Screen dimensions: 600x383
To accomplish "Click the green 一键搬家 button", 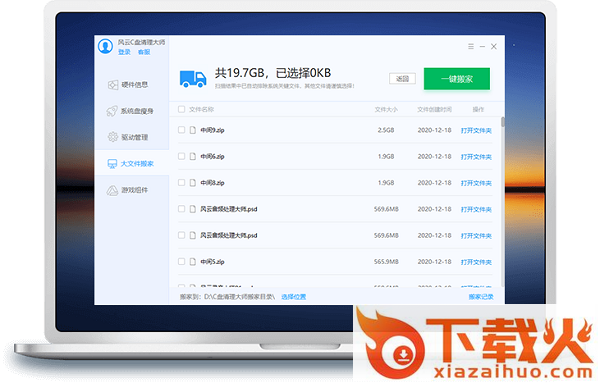I will click(x=457, y=79).
